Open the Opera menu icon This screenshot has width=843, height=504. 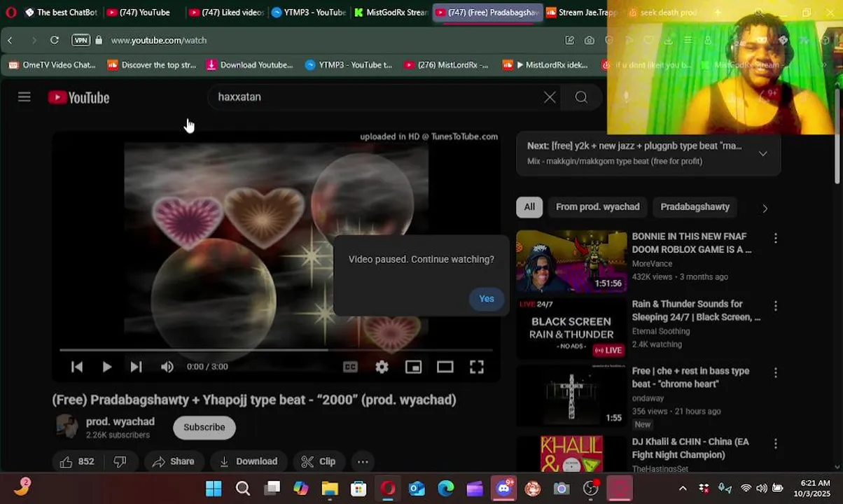(11, 13)
